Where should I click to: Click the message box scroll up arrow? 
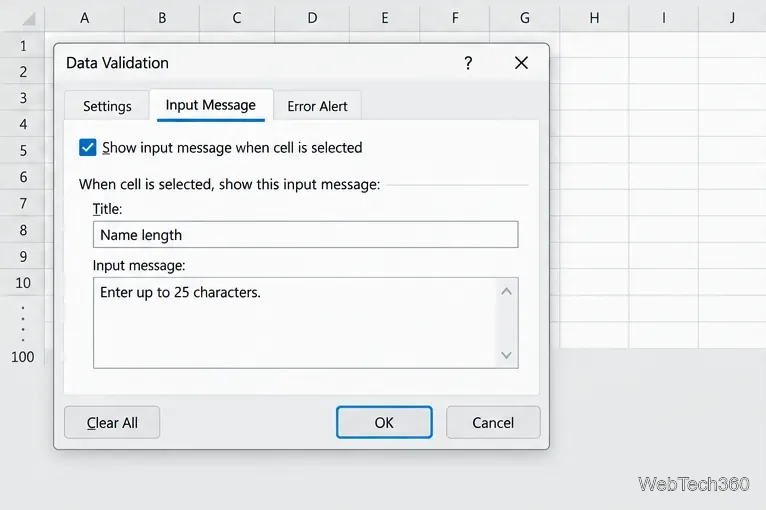pyautogui.click(x=507, y=292)
